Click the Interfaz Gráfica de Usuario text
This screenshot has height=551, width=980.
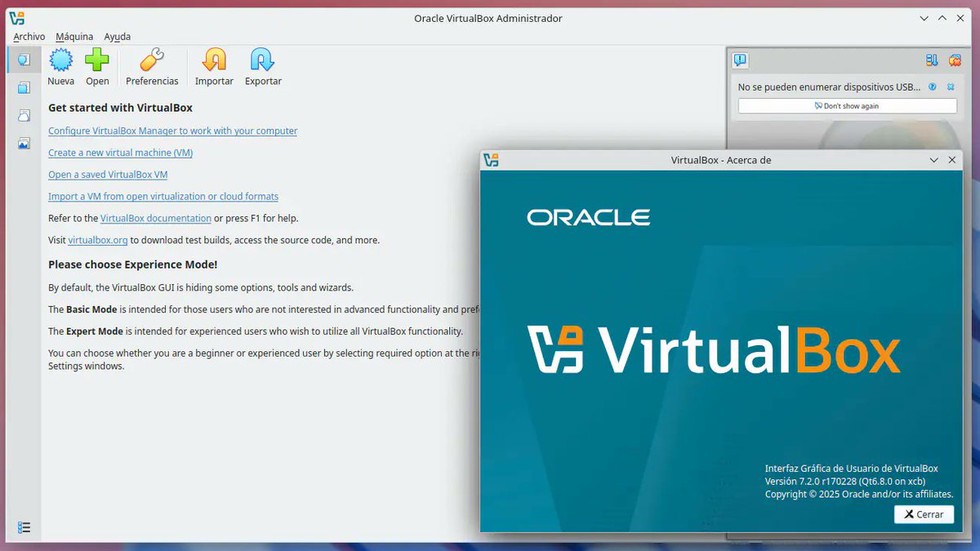point(852,469)
